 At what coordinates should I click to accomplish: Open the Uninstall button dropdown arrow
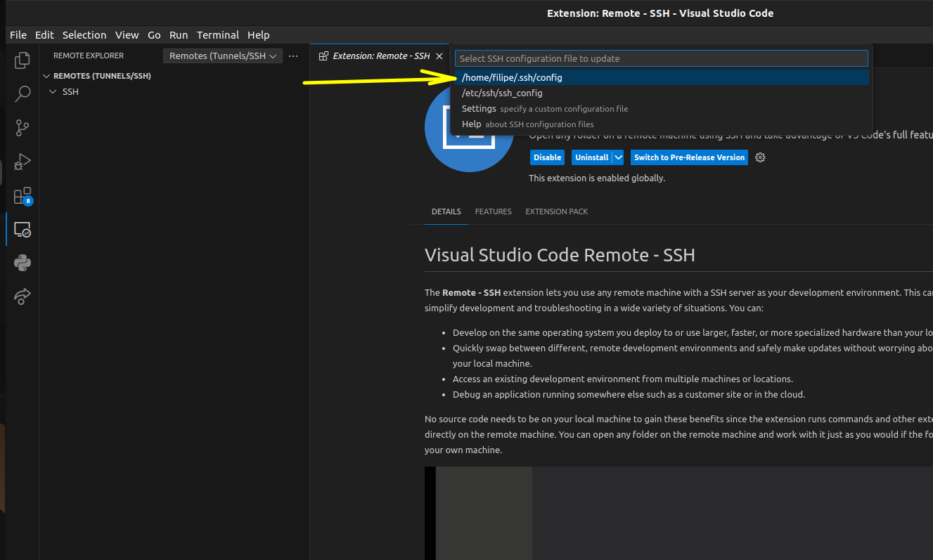[x=617, y=157]
